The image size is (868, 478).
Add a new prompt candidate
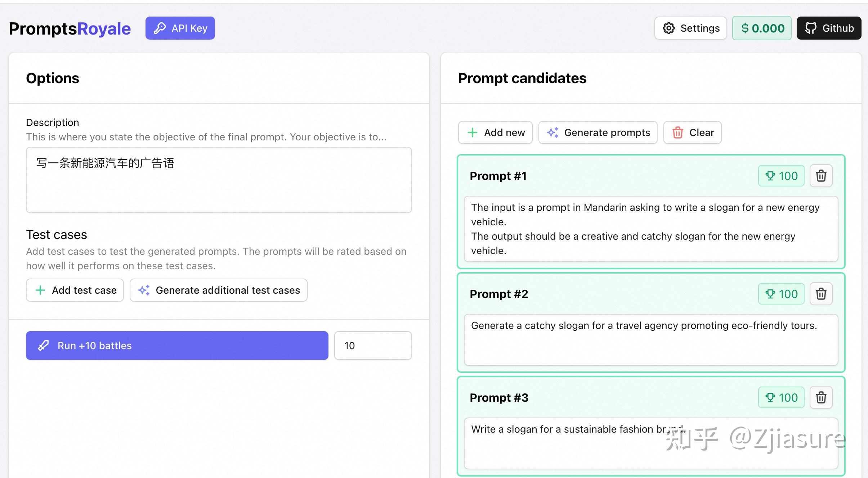pyautogui.click(x=495, y=132)
